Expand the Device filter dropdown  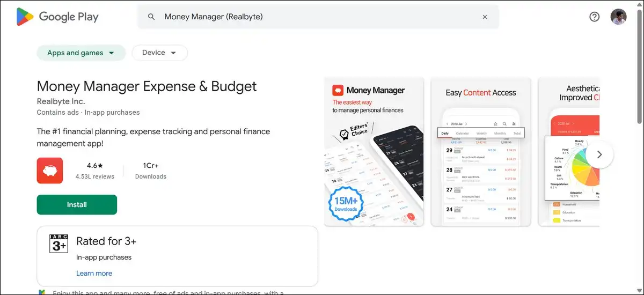159,53
